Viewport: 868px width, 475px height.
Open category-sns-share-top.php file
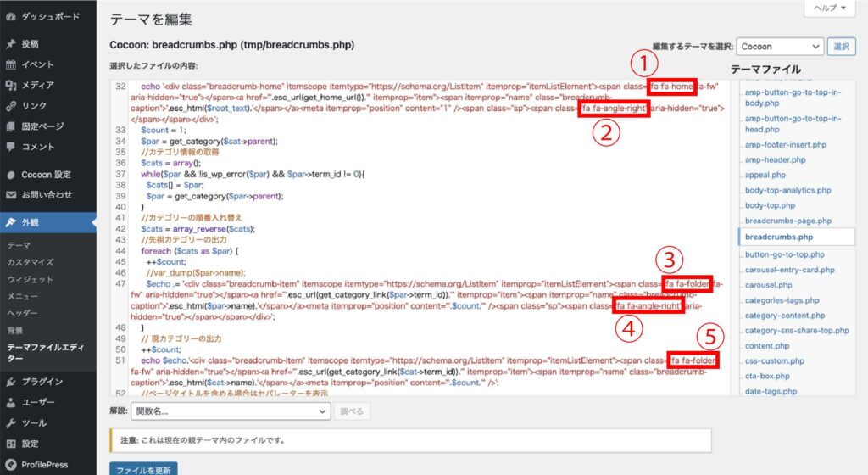click(797, 331)
